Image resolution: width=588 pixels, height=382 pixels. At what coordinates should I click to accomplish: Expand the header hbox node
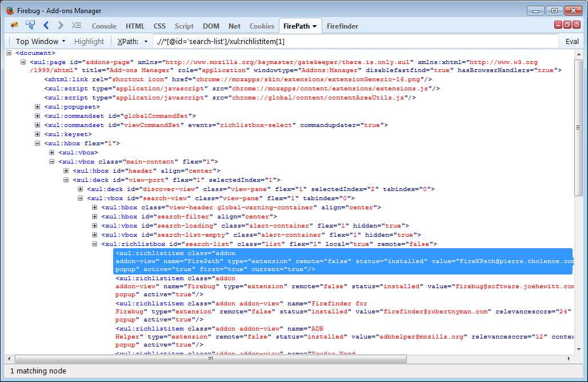pyautogui.click(x=66, y=170)
